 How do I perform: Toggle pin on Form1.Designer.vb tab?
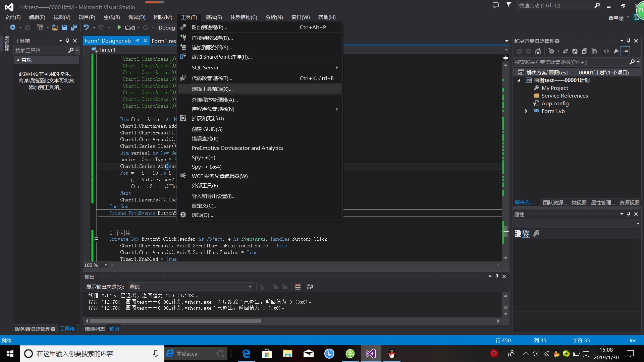pyautogui.click(x=138, y=41)
